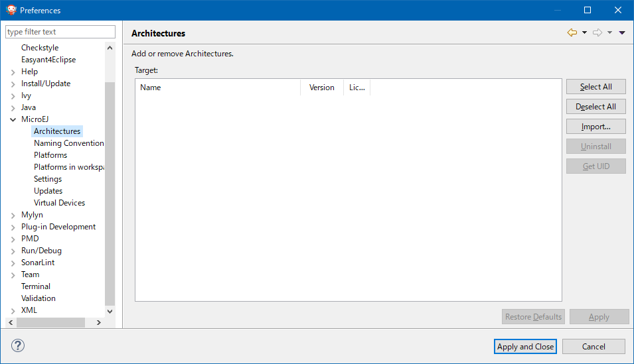The width and height of the screenshot is (634, 364).
Task: Select the SonarLint tree item label
Action: tap(38, 263)
